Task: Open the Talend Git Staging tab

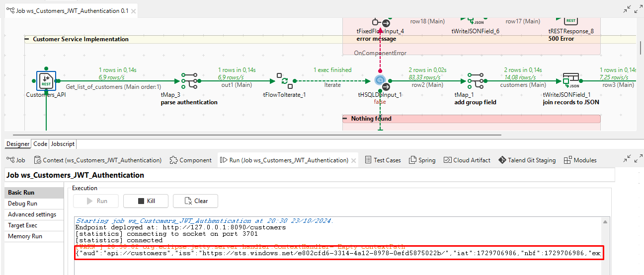Action: click(x=527, y=160)
